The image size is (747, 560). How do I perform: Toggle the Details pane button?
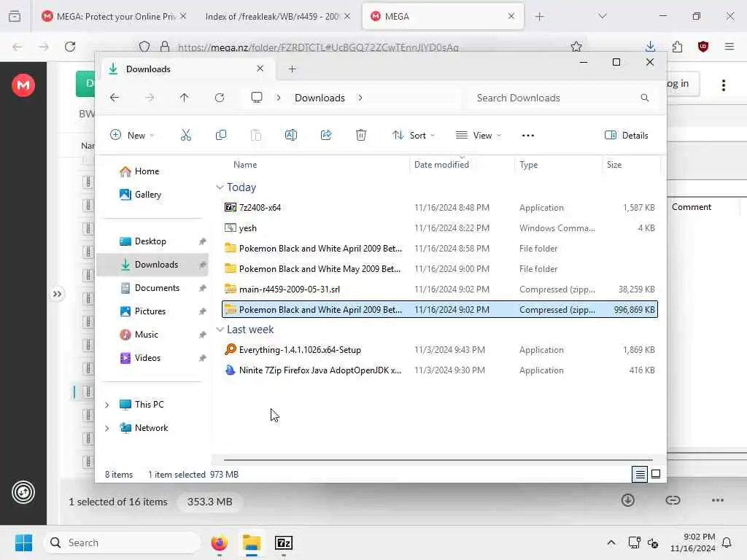tap(626, 135)
